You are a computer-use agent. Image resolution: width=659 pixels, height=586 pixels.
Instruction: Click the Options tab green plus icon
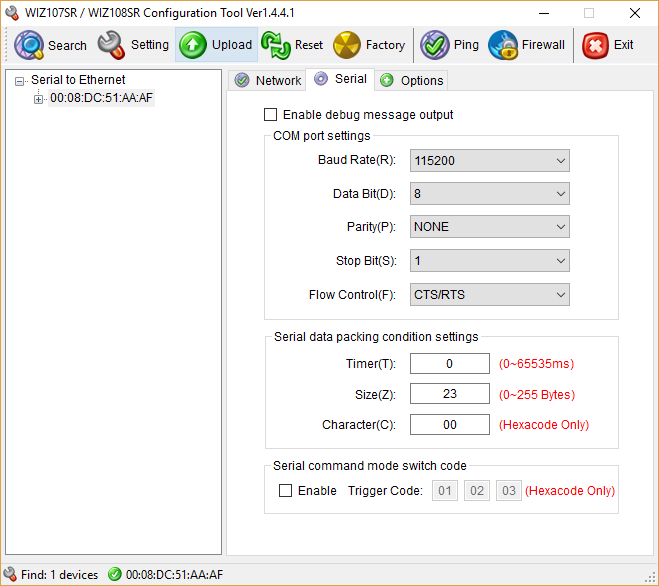(x=387, y=80)
